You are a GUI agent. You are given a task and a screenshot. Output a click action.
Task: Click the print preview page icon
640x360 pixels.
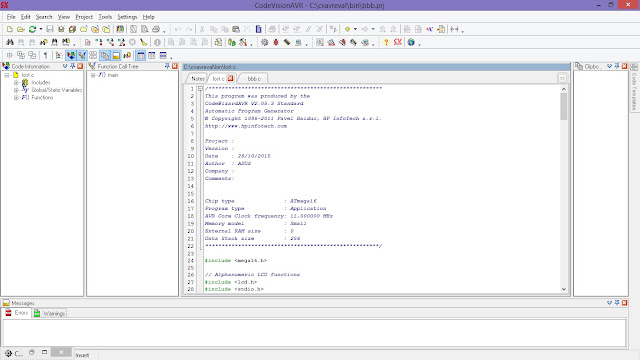[144, 29]
